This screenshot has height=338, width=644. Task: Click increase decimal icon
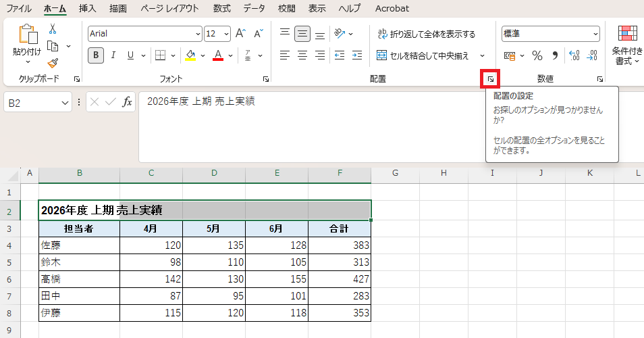tap(574, 55)
